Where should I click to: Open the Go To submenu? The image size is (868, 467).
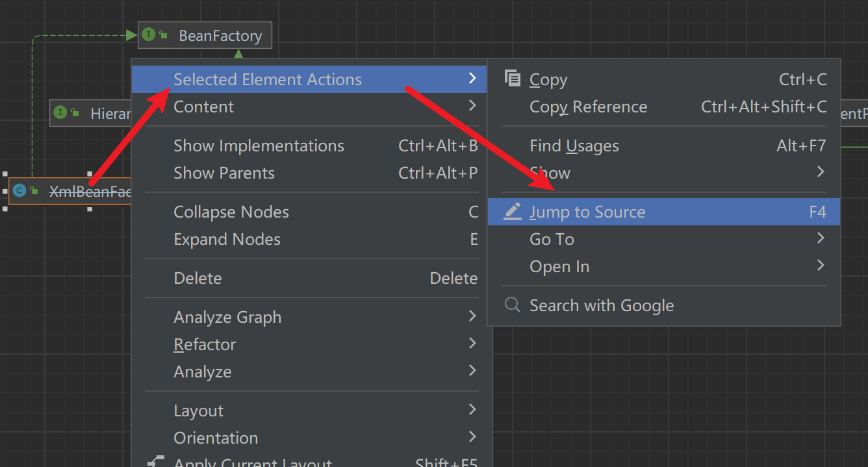821,238
